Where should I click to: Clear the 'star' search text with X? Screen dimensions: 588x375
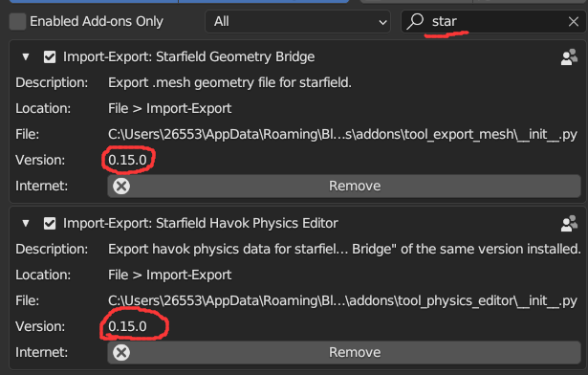(573, 21)
